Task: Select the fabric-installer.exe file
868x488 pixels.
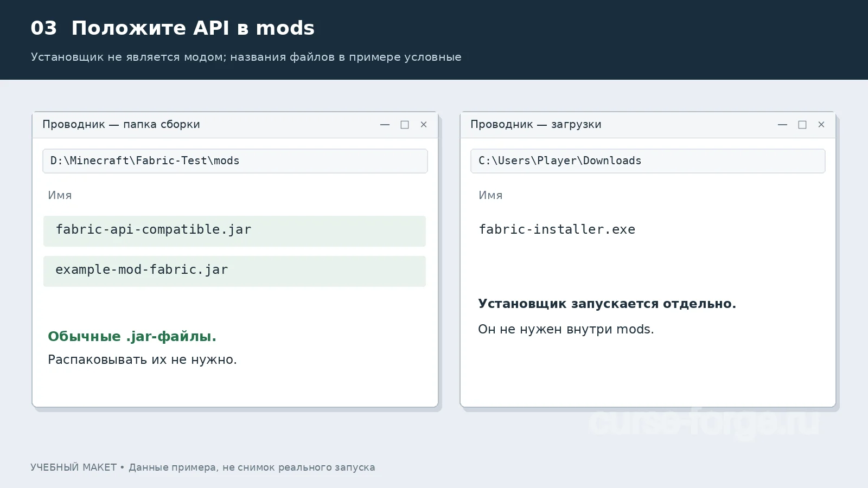Action: [557, 229]
